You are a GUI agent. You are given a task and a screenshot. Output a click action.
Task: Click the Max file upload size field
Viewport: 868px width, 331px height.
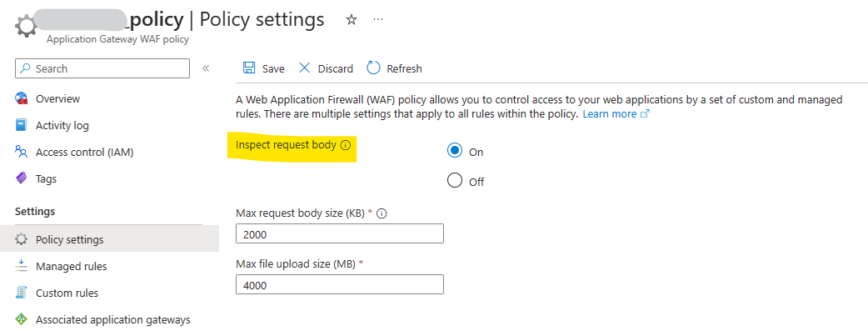coord(340,283)
